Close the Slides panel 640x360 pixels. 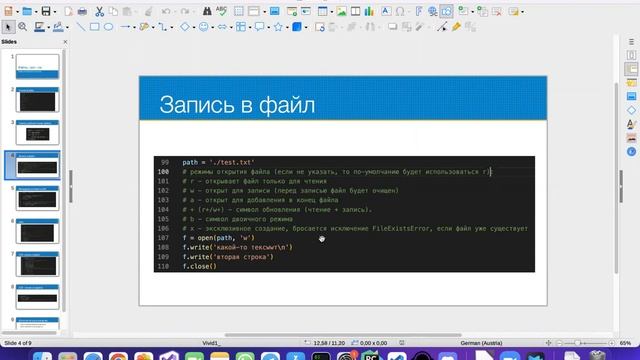(x=65, y=42)
